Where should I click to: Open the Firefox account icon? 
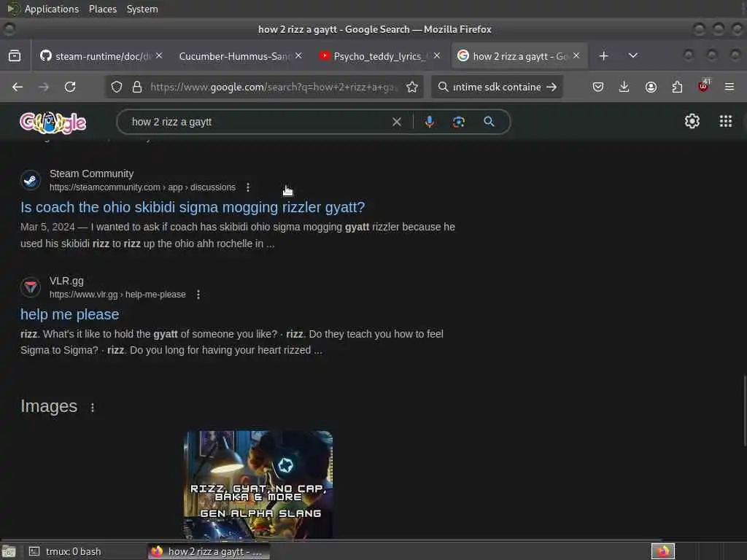click(651, 87)
